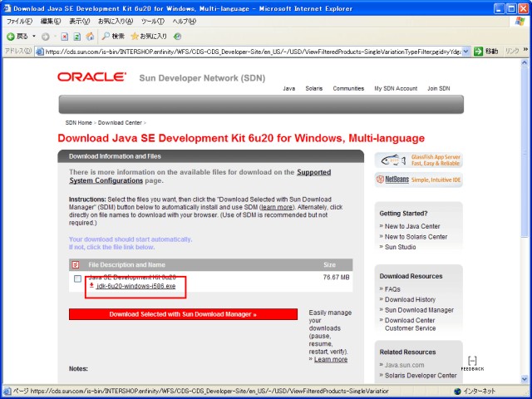Open GlassFish App Server banner
532x399 pixels.
click(419, 160)
